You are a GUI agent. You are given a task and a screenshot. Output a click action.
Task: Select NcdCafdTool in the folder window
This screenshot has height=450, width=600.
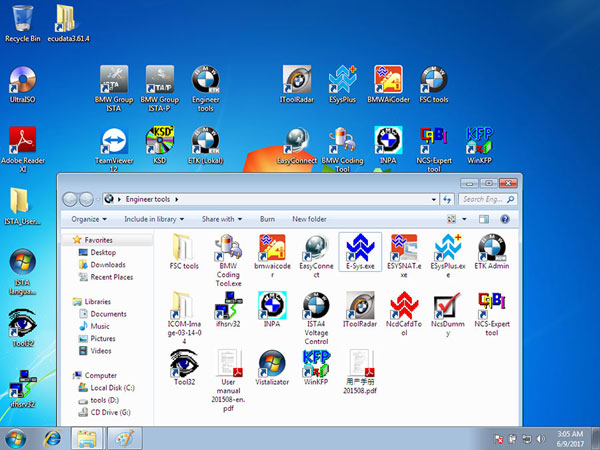pyautogui.click(x=404, y=314)
